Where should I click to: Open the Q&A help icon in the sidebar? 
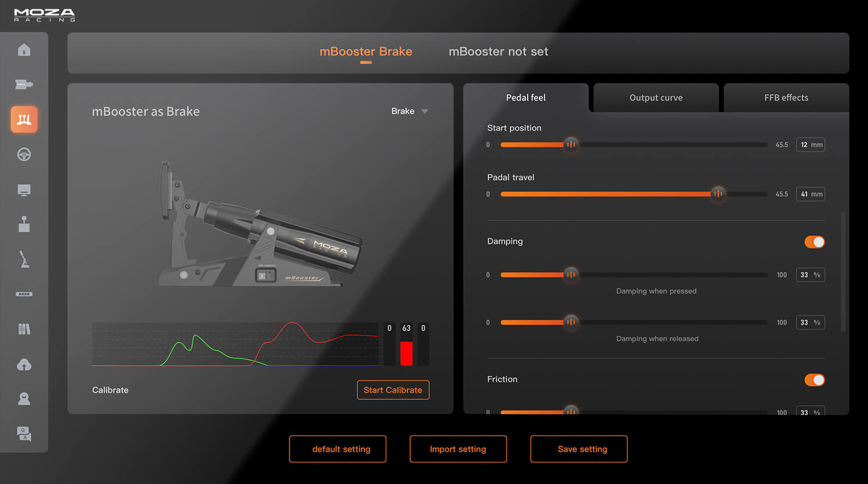[24, 434]
